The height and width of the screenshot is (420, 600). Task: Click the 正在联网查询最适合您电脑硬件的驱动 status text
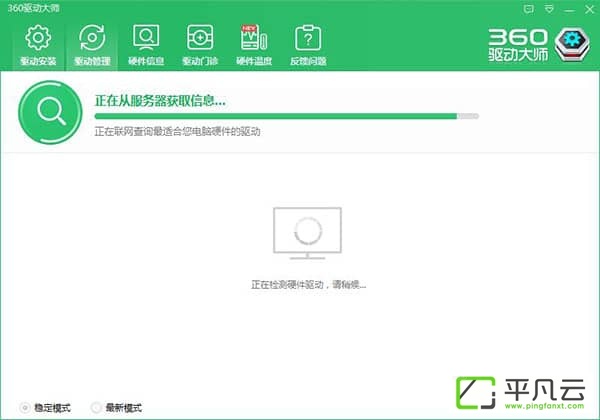pyautogui.click(x=177, y=132)
